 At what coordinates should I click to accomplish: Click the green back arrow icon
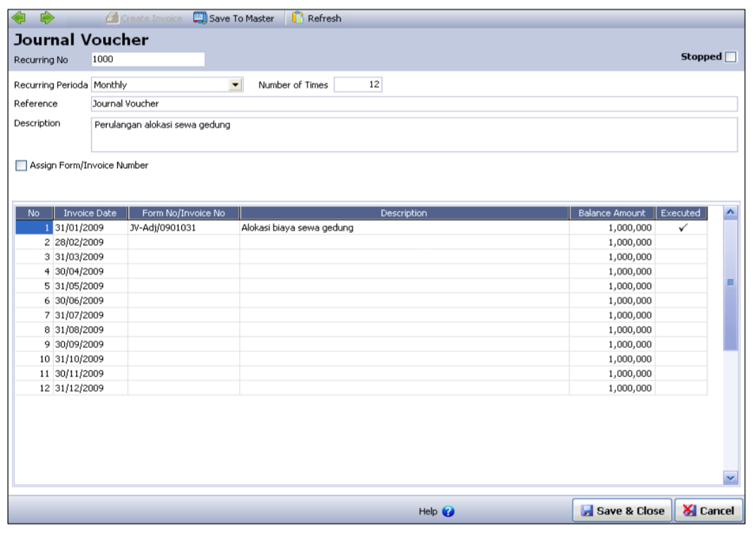click(19, 18)
